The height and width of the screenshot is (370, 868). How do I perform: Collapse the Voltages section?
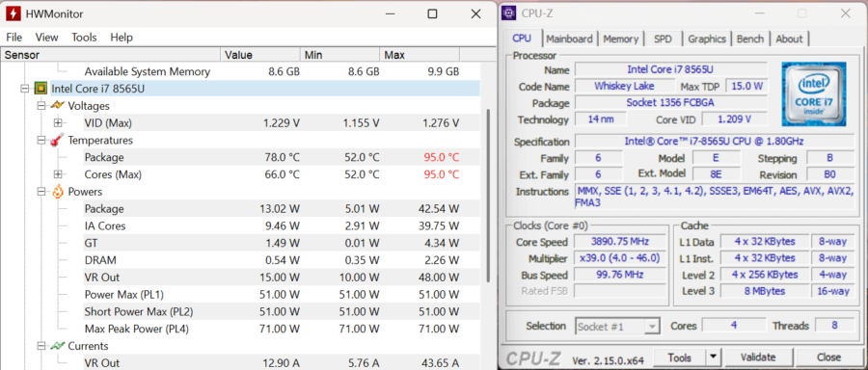[41, 106]
